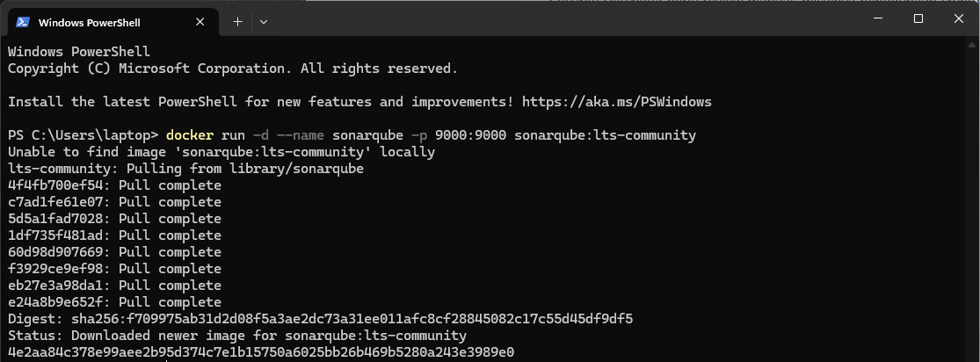
Task: Click the Copyright Microsoft Corporation line
Action: [x=232, y=69]
